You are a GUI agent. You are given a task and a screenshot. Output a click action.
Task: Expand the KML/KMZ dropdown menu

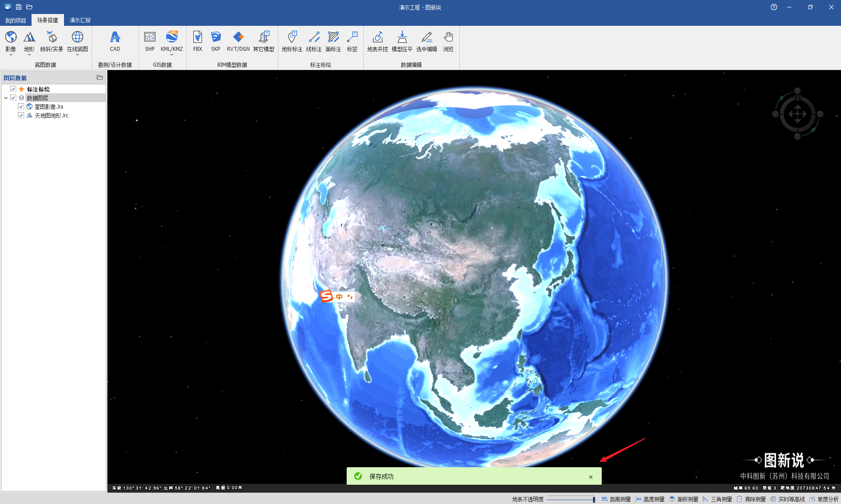[172, 55]
